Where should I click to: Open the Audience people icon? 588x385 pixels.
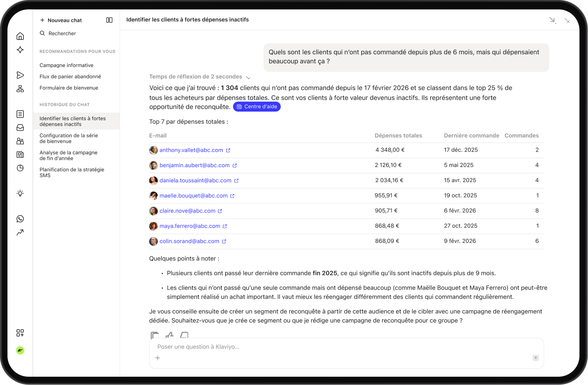tap(20, 141)
